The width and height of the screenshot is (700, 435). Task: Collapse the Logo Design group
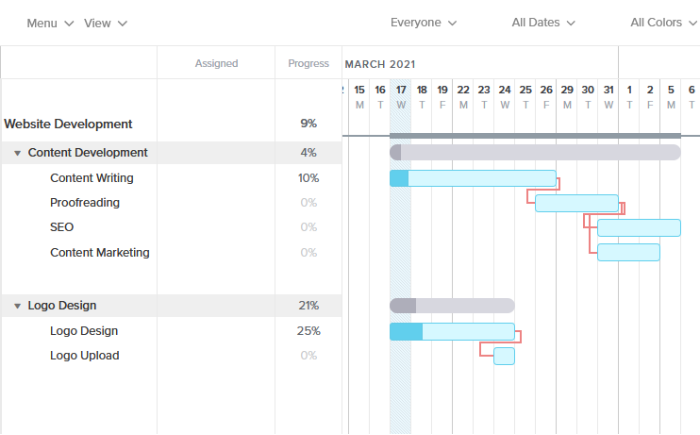(x=18, y=306)
